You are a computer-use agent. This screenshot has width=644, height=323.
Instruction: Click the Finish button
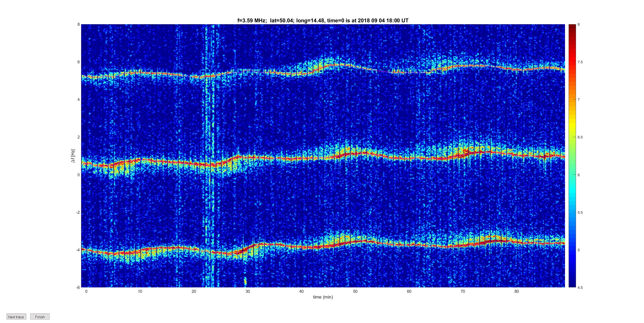pos(40,317)
